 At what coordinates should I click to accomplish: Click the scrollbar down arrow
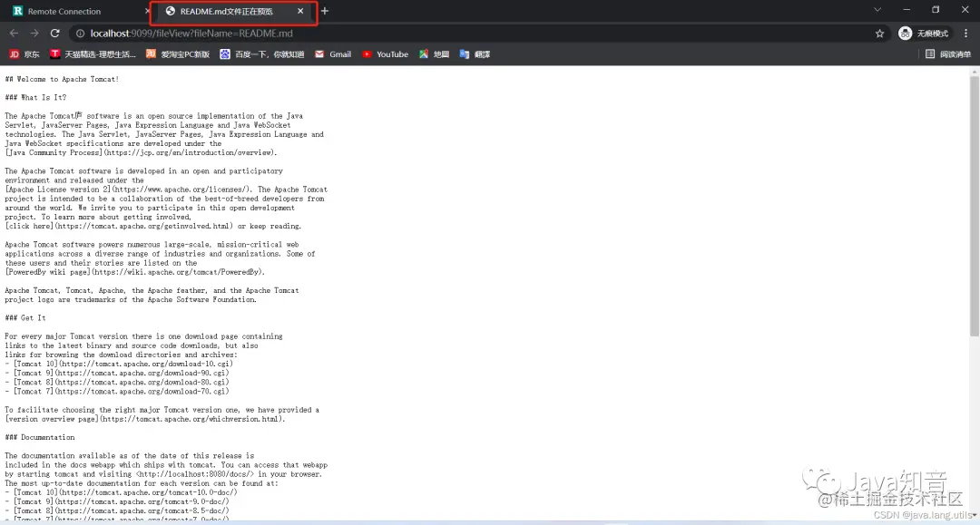click(x=975, y=515)
